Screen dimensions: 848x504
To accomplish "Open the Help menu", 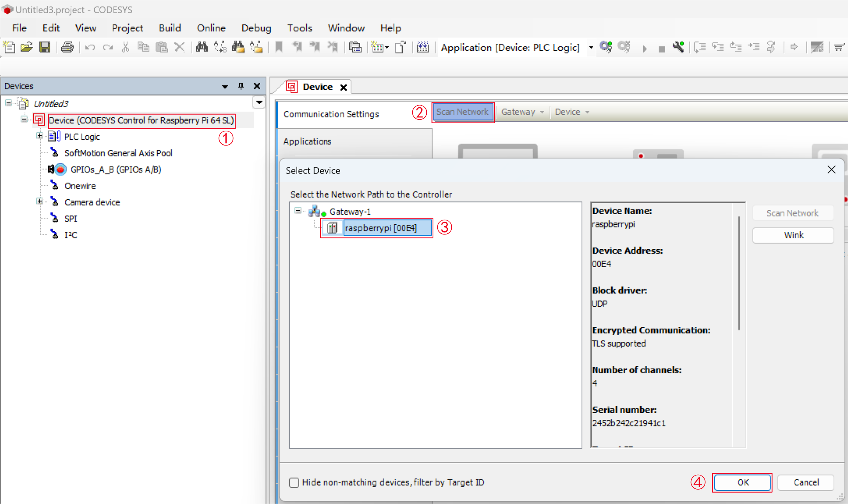I will pyautogui.click(x=390, y=28).
